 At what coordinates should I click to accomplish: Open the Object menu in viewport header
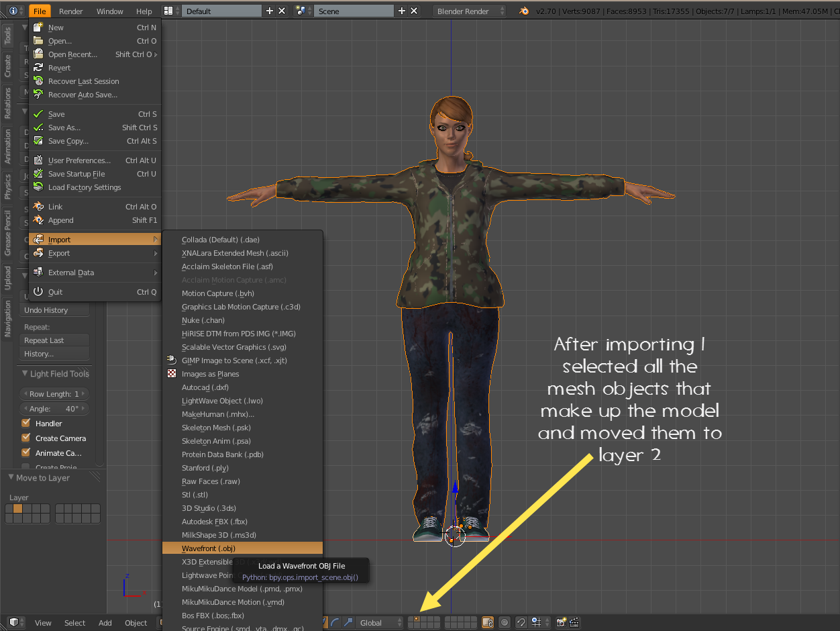pos(136,623)
